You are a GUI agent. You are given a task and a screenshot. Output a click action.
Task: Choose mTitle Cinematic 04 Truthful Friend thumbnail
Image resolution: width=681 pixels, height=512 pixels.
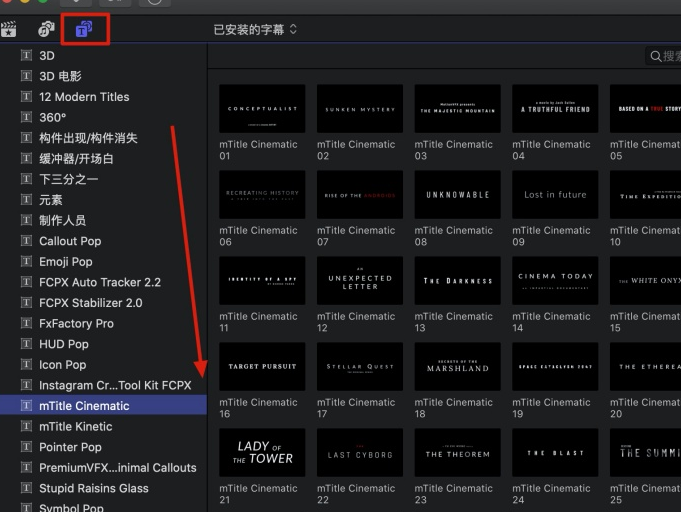pyautogui.click(x=555, y=109)
